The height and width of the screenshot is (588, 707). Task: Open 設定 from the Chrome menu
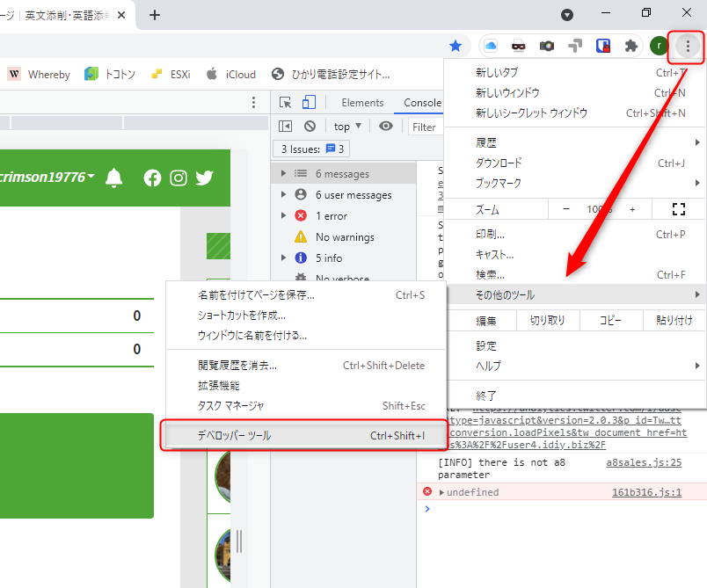[575, 345]
